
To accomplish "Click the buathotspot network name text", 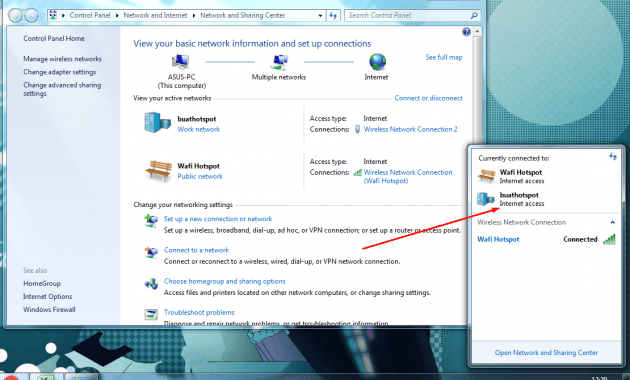I will coord(197,119).
